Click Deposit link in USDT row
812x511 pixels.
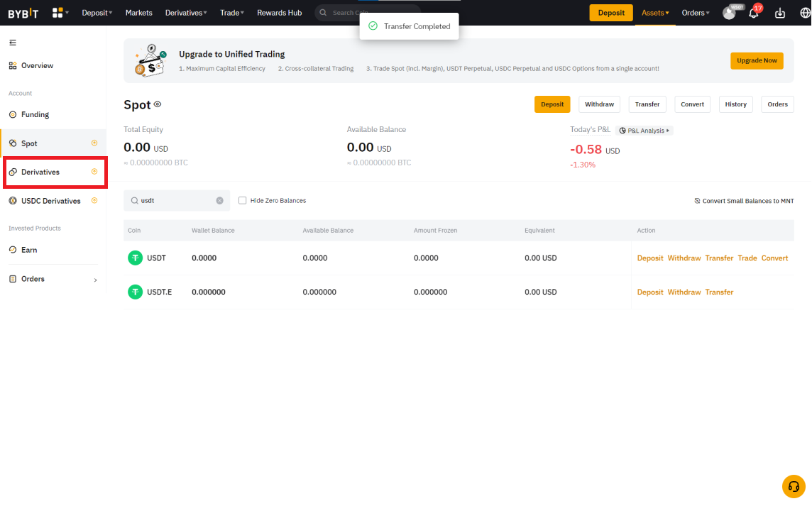(x=650, y=258)
